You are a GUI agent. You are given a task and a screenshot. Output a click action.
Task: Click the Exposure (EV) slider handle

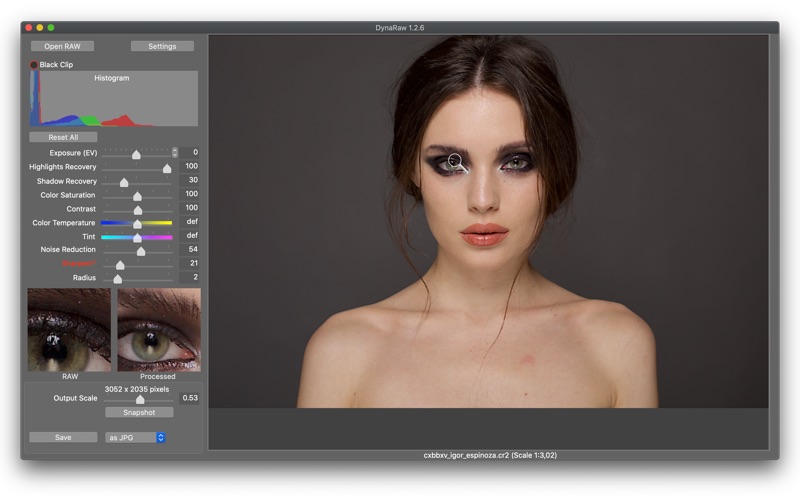(x=136, y=154)
